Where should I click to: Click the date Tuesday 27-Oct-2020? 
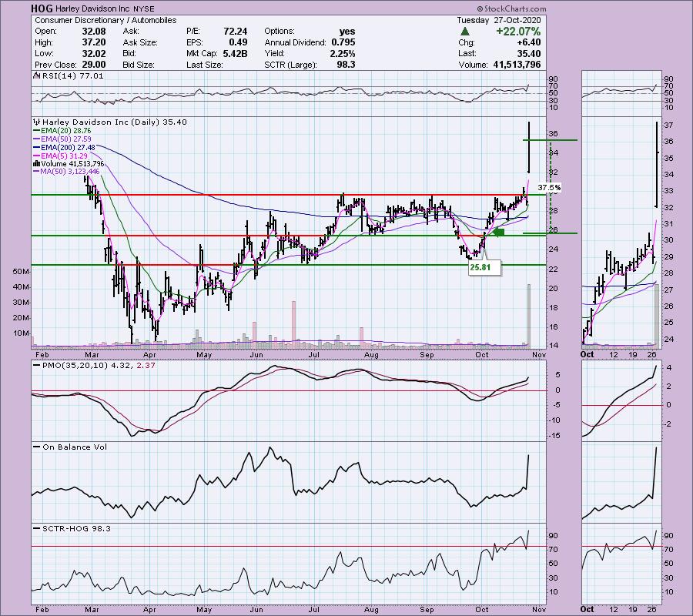[x=498, y=20]
